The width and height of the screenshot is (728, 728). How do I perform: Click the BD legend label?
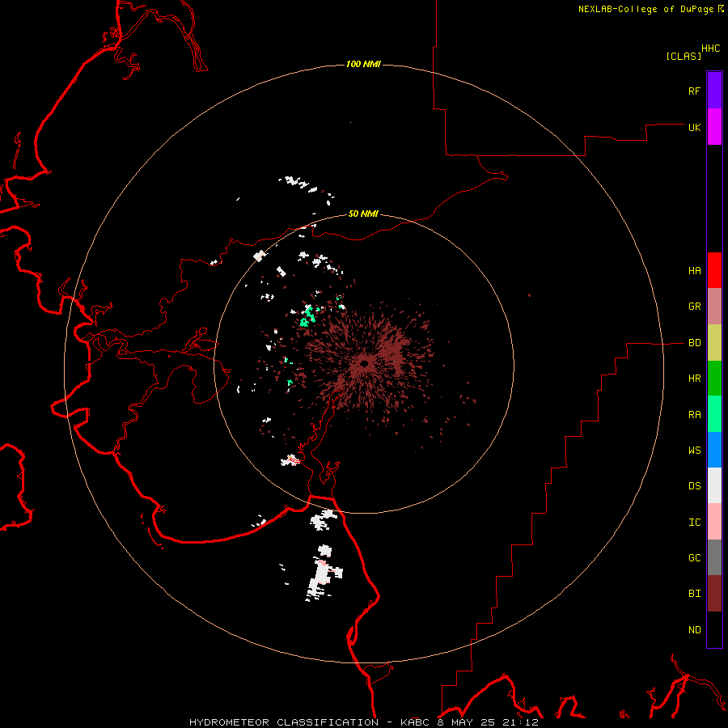(x=694, y=343)
